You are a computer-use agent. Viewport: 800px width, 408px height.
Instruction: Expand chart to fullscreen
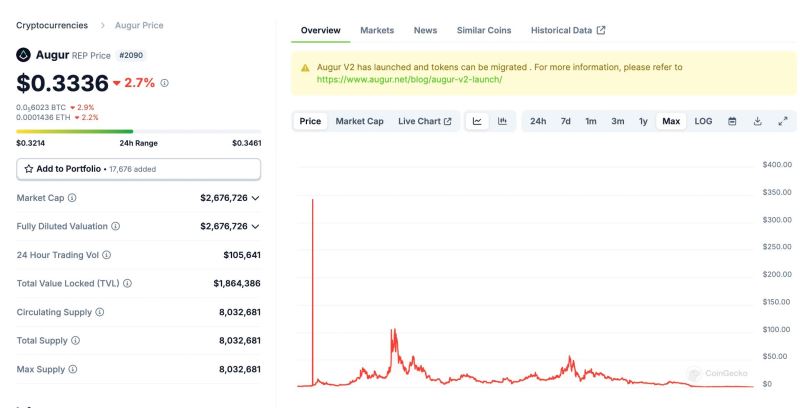pos(782,121)
